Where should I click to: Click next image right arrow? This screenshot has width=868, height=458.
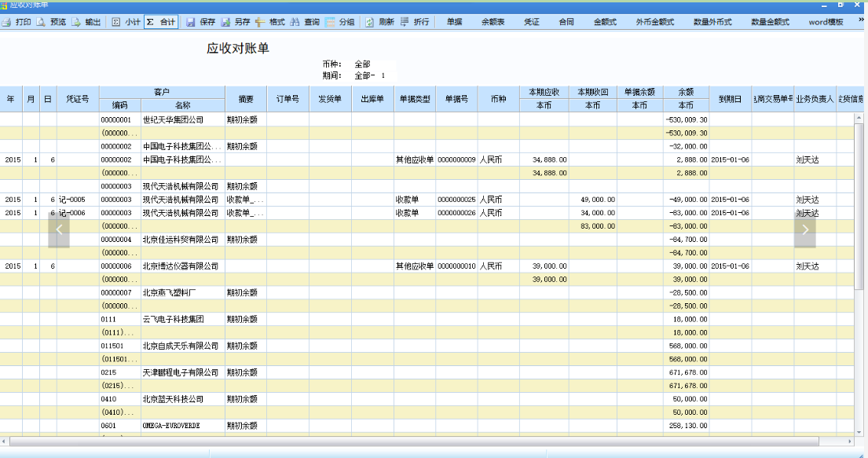(x=805, y=229)
